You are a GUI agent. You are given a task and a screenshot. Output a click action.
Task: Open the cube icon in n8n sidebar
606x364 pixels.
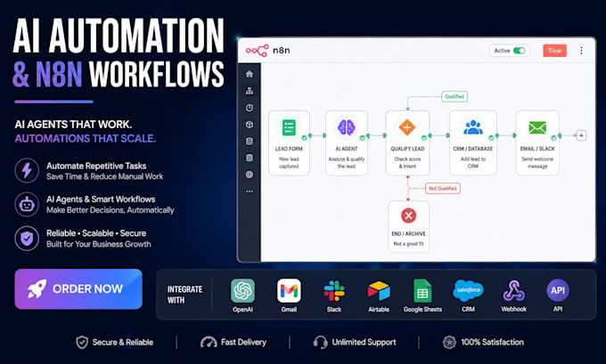pos(250,125)
